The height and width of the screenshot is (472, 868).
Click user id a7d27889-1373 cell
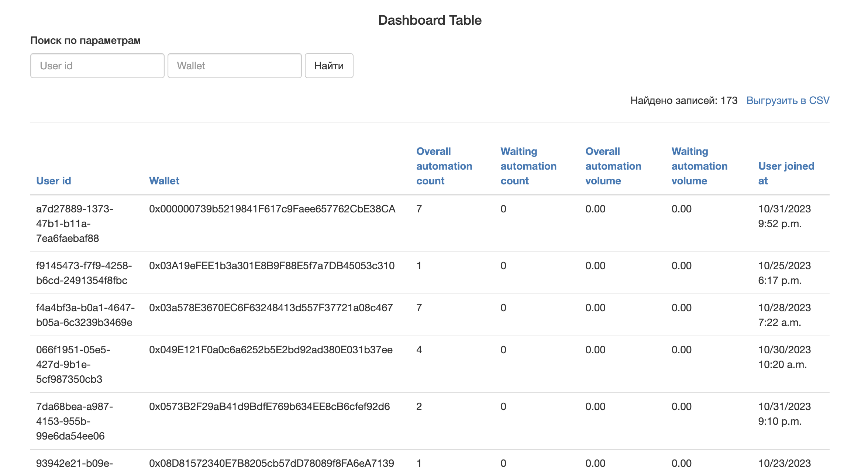[74, 223]
